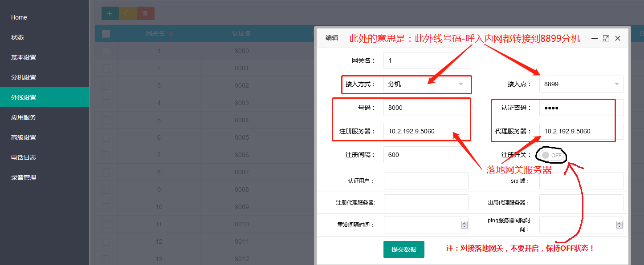Check the select-all checkbox in table header

[106, 34]
